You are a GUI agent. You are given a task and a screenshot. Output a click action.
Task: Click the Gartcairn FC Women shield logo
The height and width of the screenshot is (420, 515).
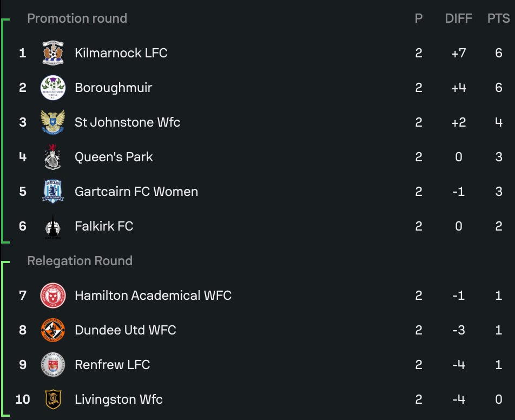click(x=53, y=192)
